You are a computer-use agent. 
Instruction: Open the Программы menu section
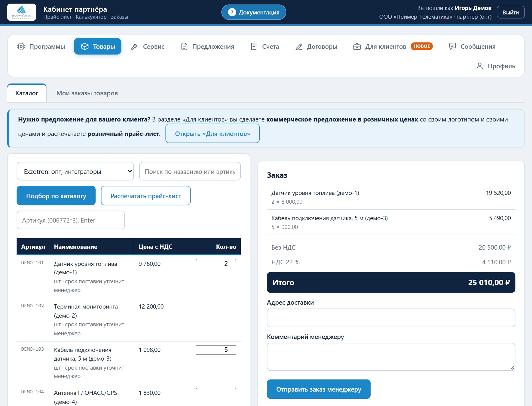(41, 47)
